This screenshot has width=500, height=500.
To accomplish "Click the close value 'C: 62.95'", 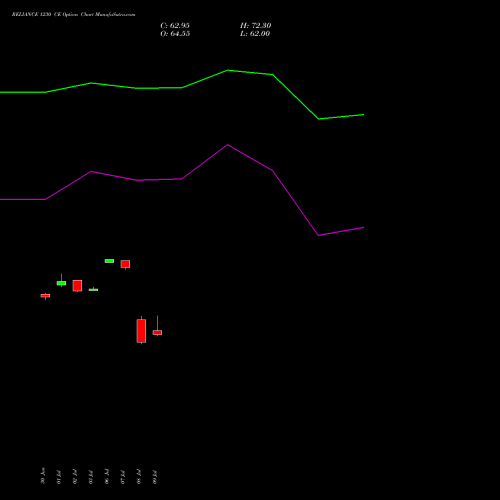I will pyautogui.click(x=175, y=26).
